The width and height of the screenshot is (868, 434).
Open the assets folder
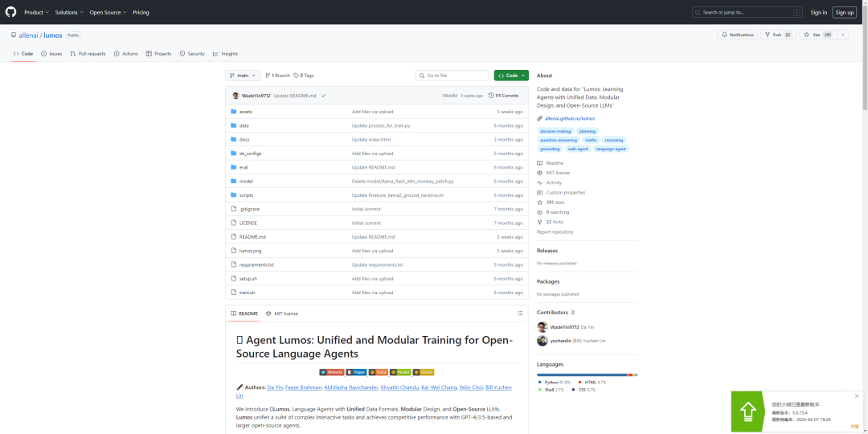(245, 112)
